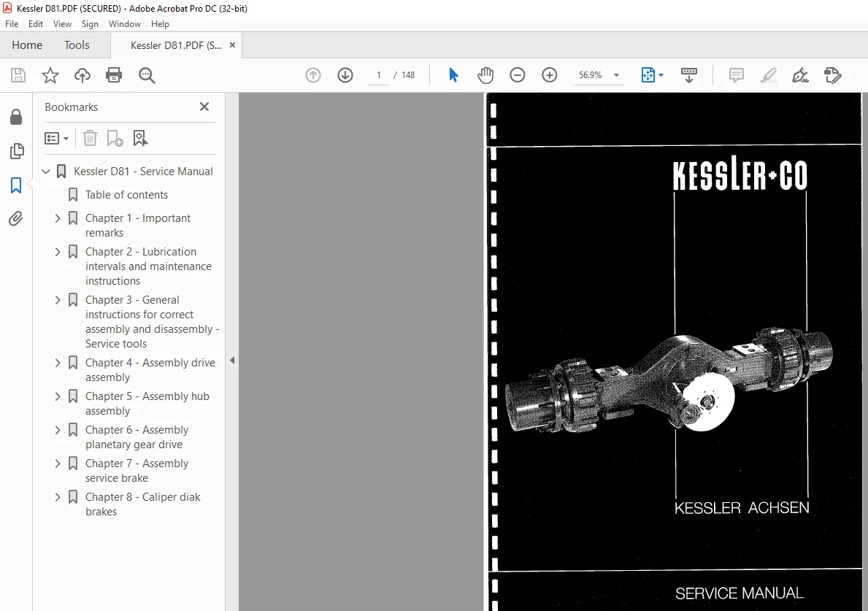Add a new bookmark icon
868x611 pixels.
[x=115, y=138]
